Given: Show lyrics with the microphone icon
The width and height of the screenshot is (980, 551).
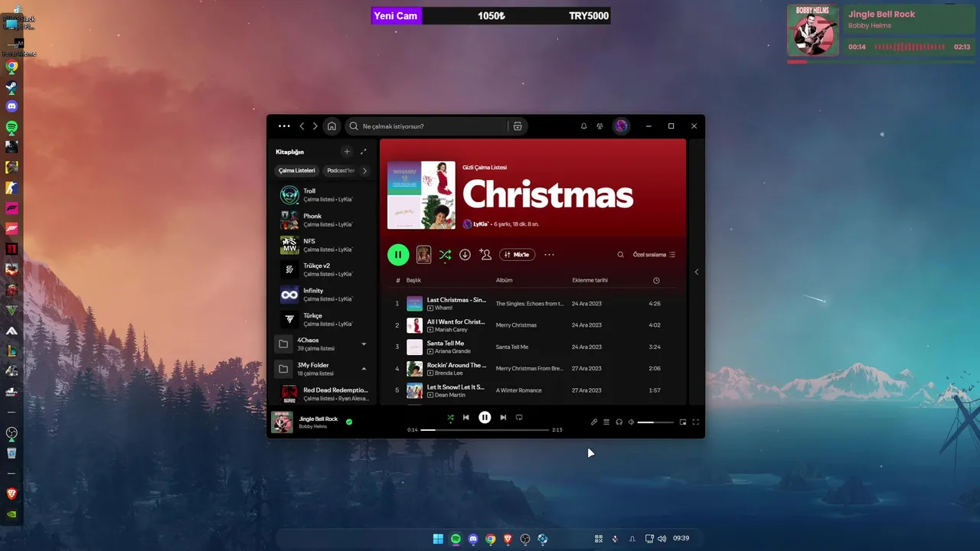Looking at the screenshot, I should [593, 422].
